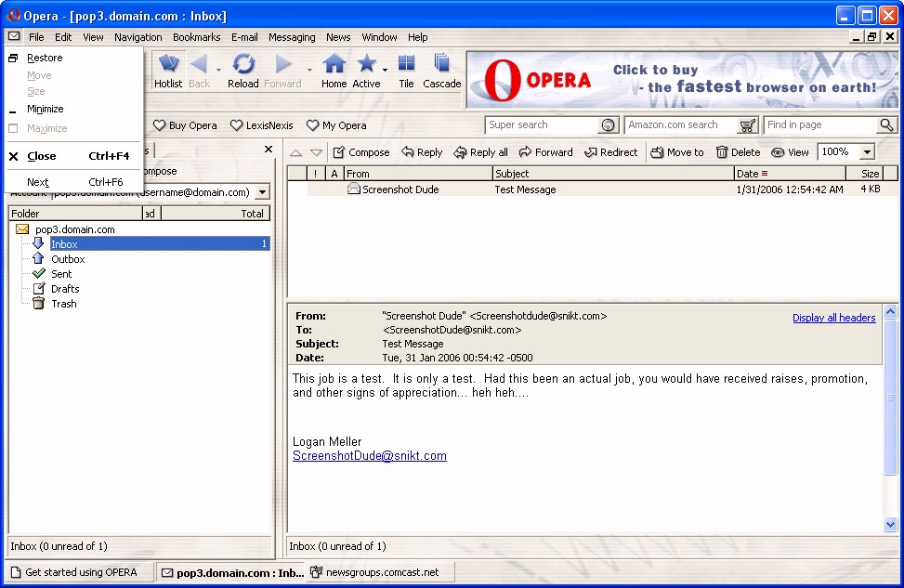Forward the selected message

coord(546,152)
